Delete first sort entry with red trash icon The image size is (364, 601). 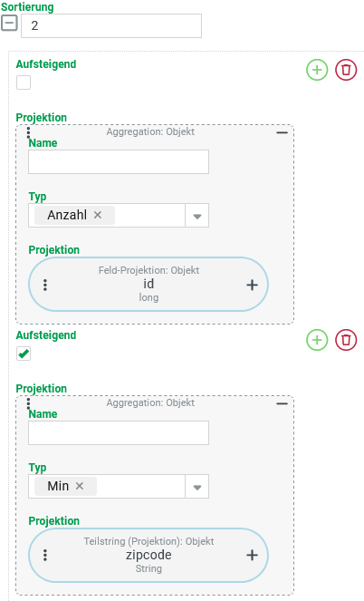346,70
